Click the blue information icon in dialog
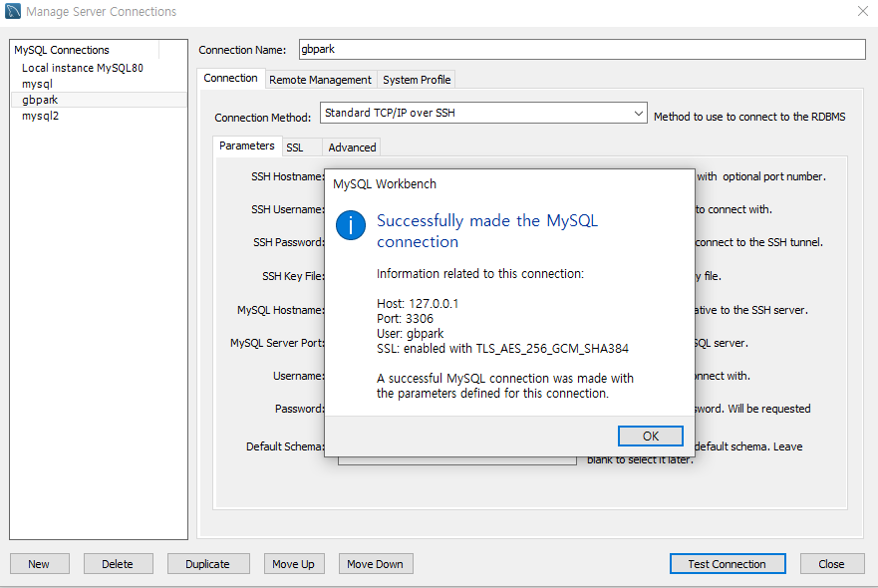The image size is (878, 588). tap(351, 225)
